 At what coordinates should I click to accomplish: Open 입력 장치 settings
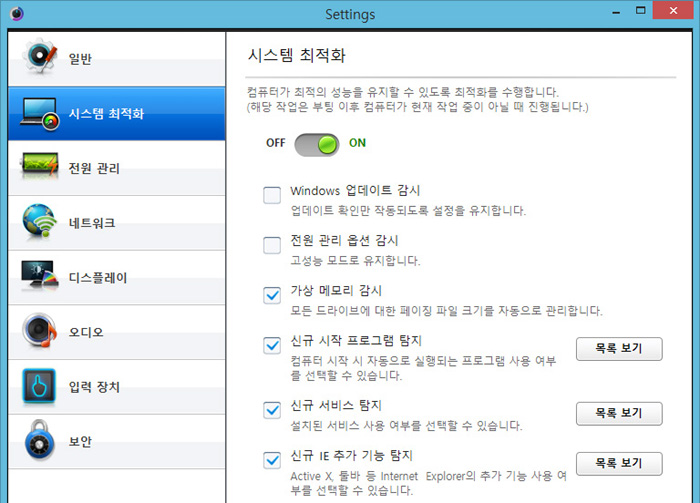117,387
